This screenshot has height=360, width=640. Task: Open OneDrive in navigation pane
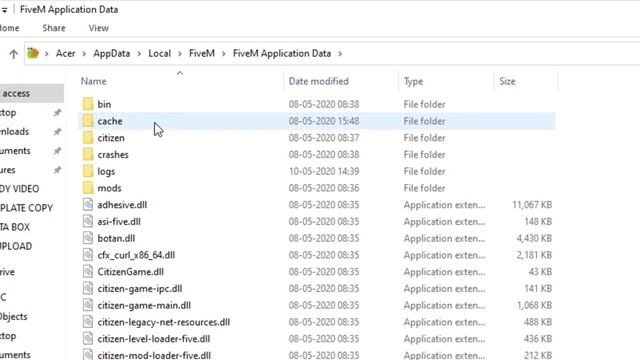[x=7, y=272]
